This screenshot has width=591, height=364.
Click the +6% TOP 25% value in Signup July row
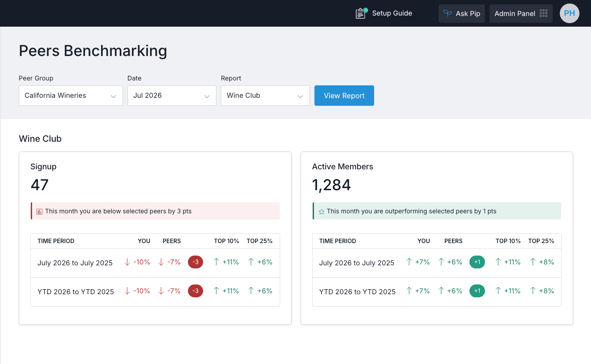(265, 262)
